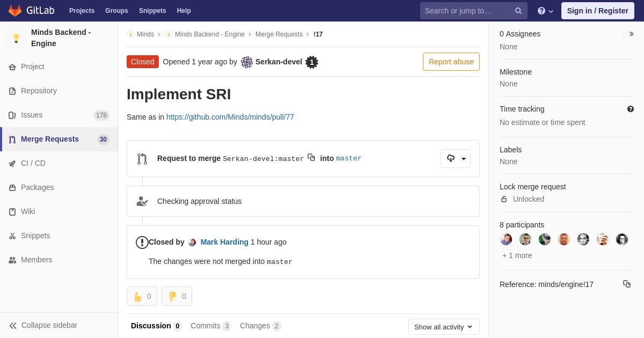Click the second participant avatar
The height and width of the screenshot is (338, 644).
[x=525, y=239]
